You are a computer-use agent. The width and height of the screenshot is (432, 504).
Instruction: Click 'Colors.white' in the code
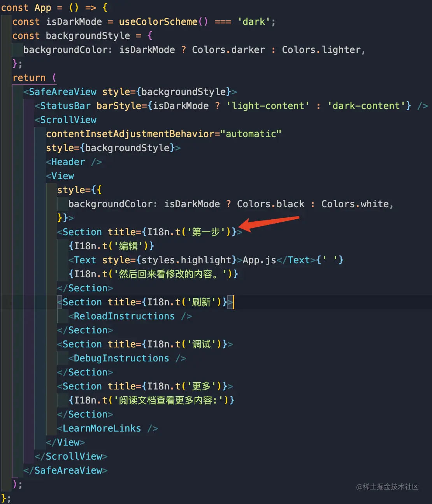(355, 204)
